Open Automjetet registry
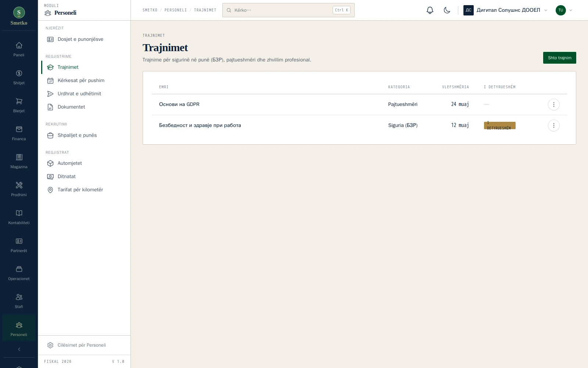Viewport: 588px width, 368px height. [84, 163]
